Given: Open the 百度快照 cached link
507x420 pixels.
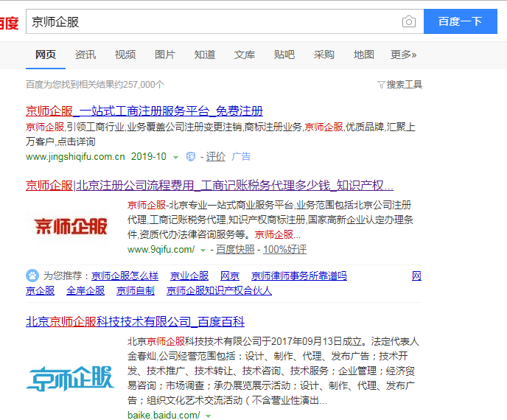Looking at the screenshot, I should click(235, 250).
